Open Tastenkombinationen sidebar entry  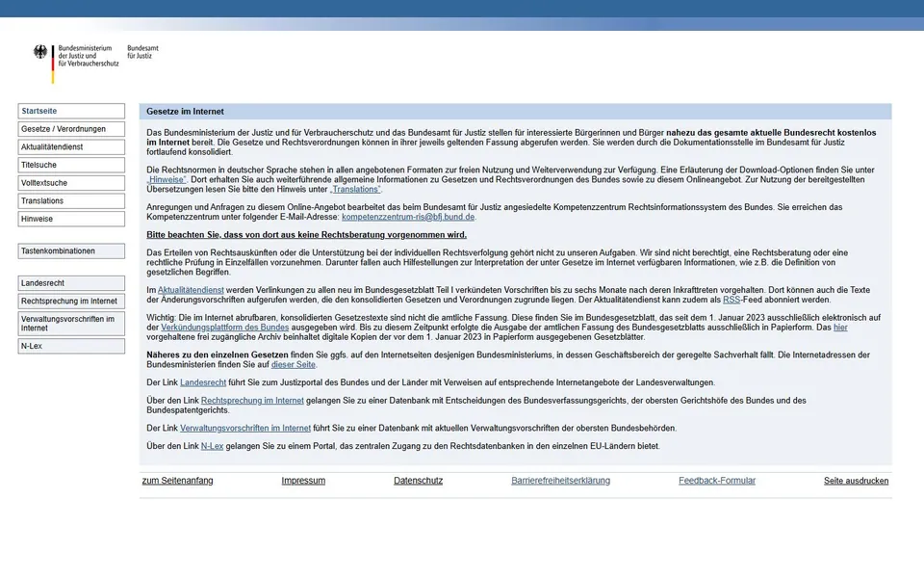point(71,251)
